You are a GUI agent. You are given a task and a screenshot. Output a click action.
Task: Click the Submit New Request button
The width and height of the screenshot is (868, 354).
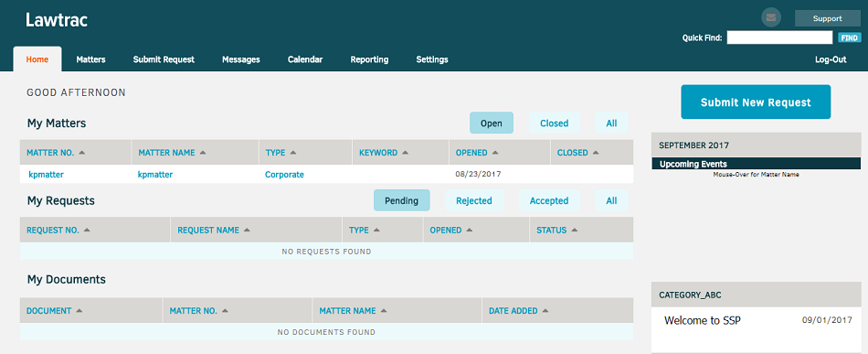756,102
